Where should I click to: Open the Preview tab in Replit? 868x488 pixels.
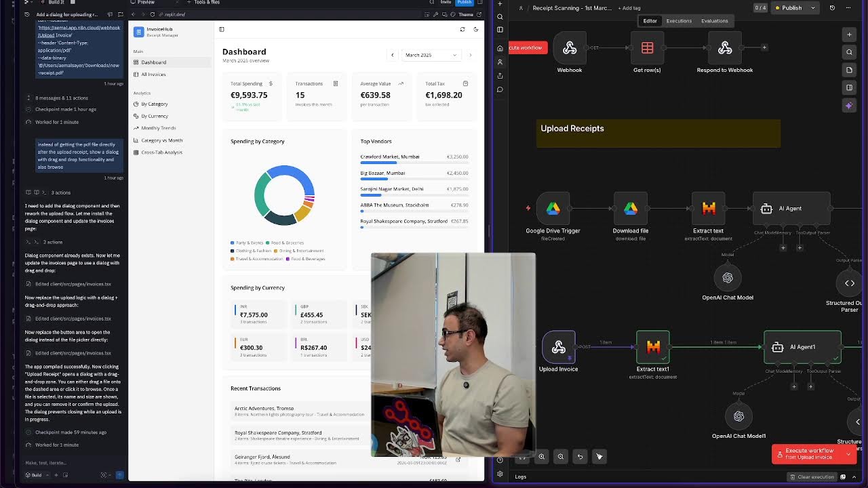click(x=142, y=2)
